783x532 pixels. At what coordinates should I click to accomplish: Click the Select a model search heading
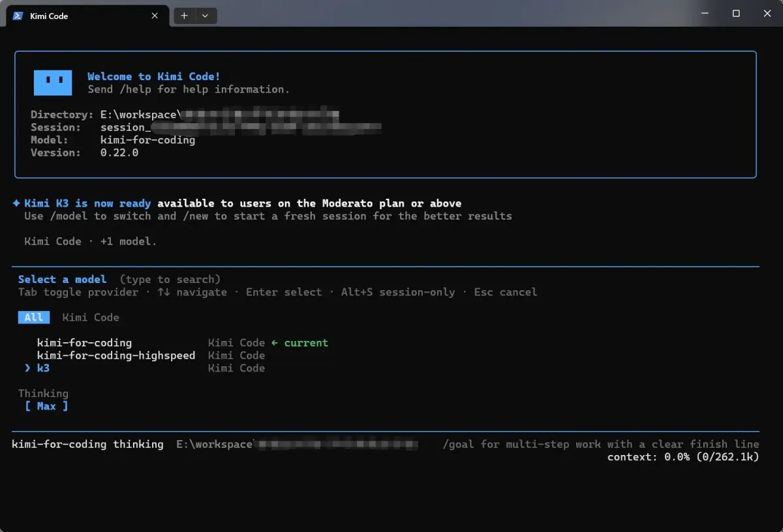point(62,280)
